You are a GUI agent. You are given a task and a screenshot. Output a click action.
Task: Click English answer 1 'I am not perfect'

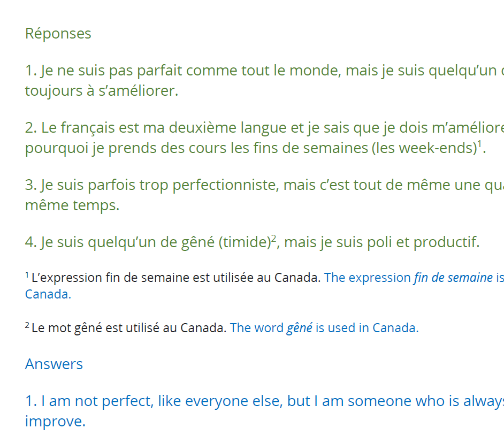click(264, 411)
